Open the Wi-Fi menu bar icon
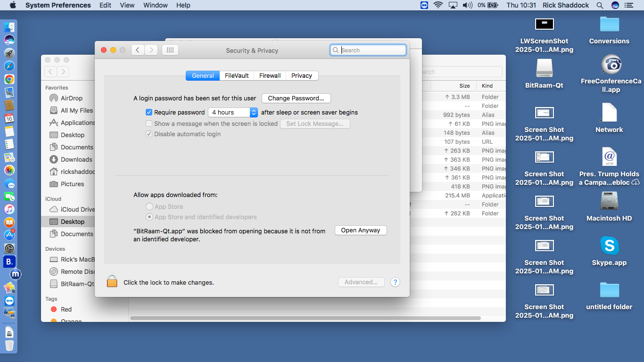The height and width of the screenshot is (362, 644). pos(438,5)
